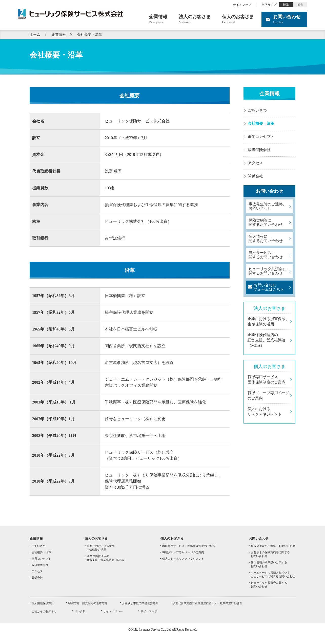Click the お問い合わせ Inquiry button

(x=284, y=19)
